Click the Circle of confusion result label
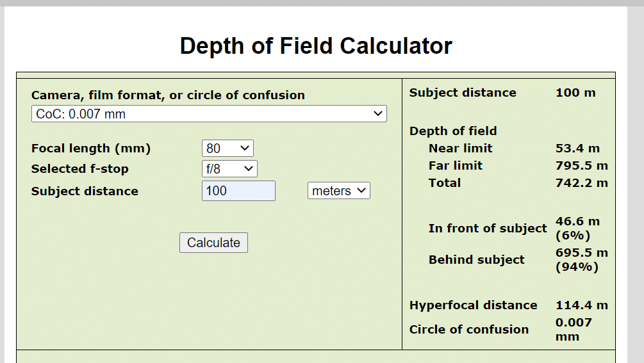Screen dimensions: 644x363 point(468,329)
